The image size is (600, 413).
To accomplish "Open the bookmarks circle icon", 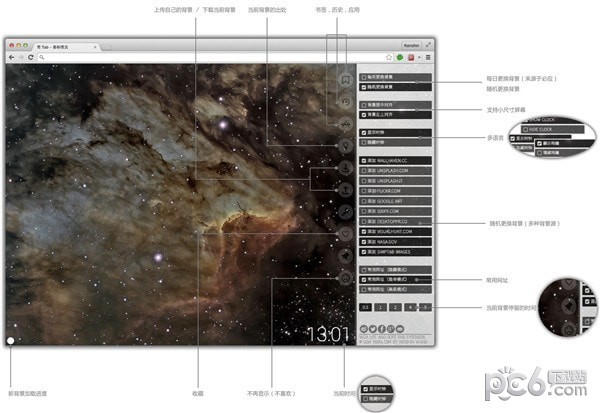I will [346, 80].
